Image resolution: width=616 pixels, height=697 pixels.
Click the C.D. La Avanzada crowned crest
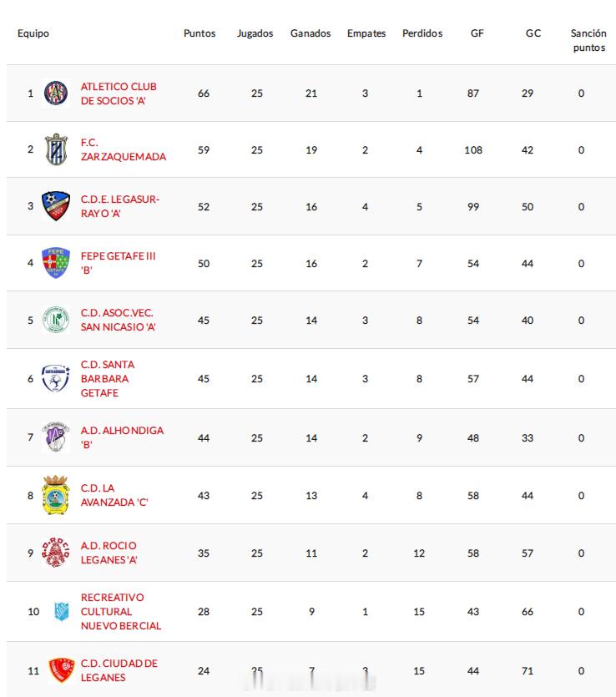pyautogui.click(x=56, y=495)
